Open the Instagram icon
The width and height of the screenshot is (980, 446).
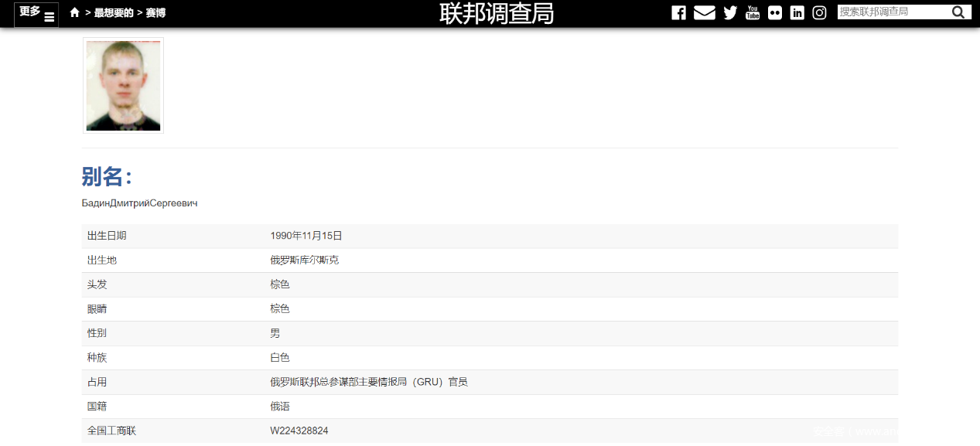pos(819,12)
